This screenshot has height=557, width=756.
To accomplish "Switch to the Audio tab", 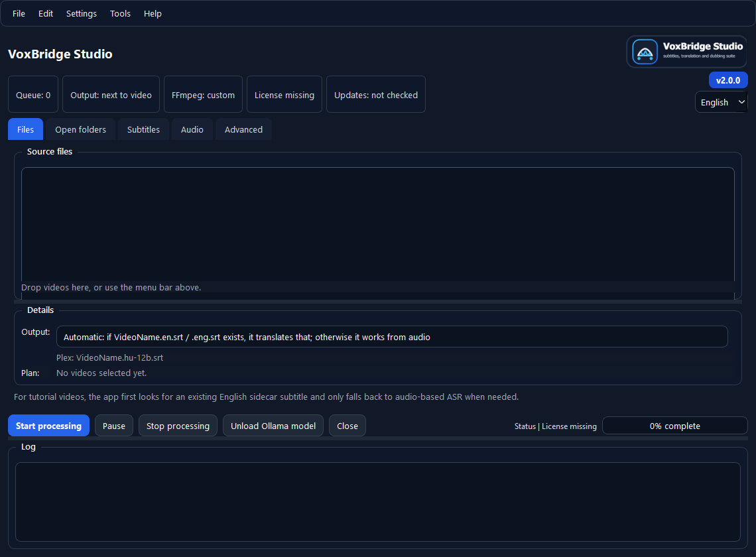I will (x=192, y=129).
